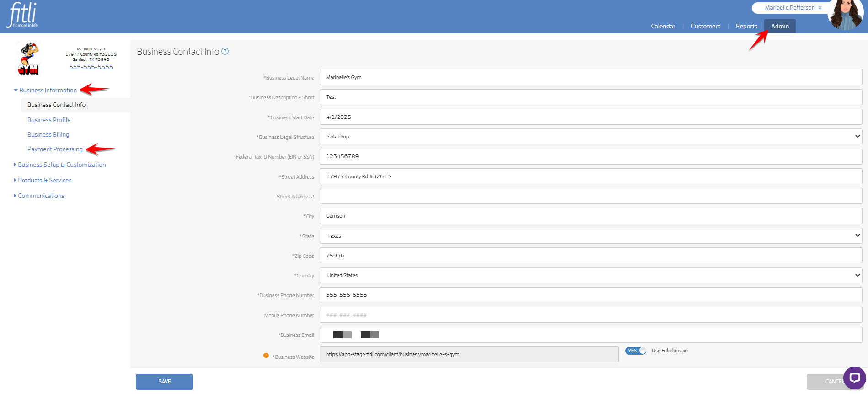The image size is (868, 394).
Task: Click the Business Phone Number field
Action: [591, 295]
